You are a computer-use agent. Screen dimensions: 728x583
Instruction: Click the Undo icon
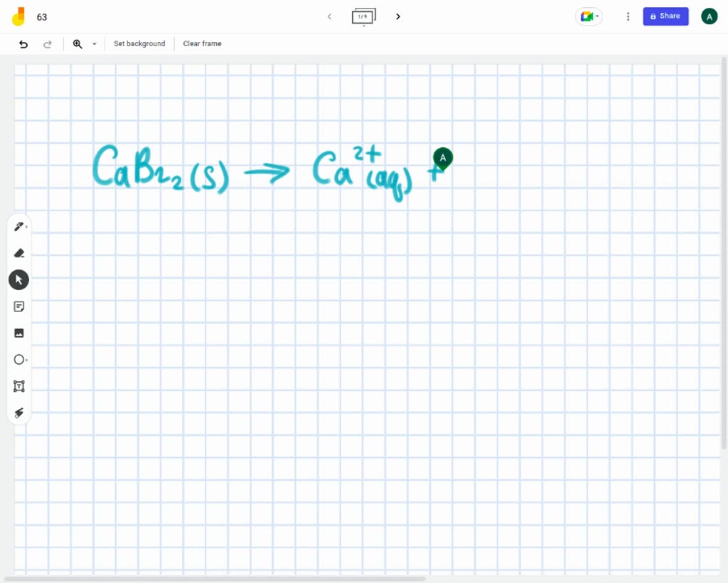point(22,44)
